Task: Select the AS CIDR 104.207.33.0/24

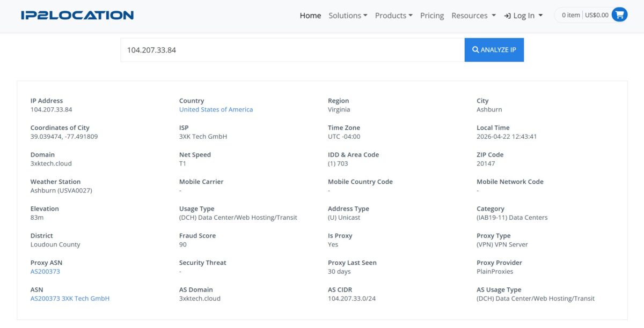Action: coord(352,299)
